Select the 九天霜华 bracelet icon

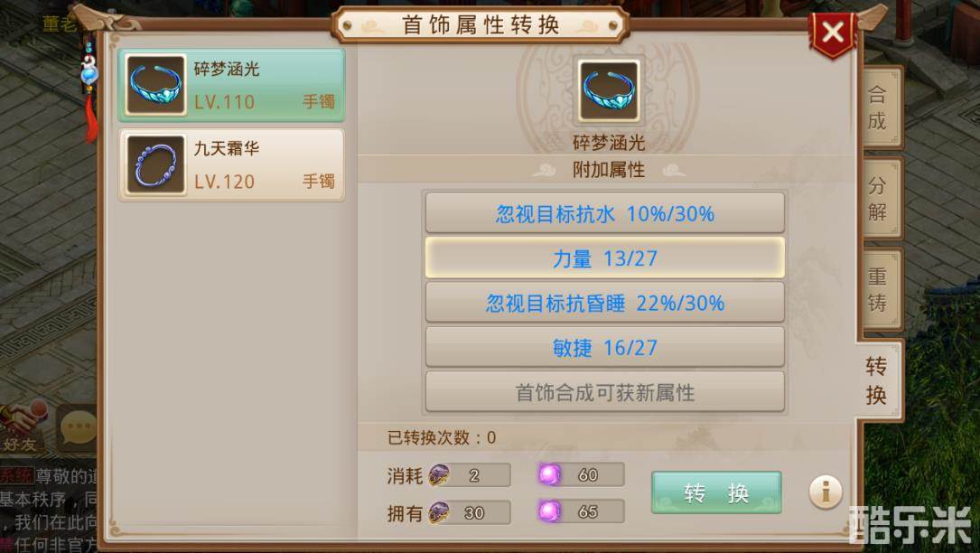(155, 164)
